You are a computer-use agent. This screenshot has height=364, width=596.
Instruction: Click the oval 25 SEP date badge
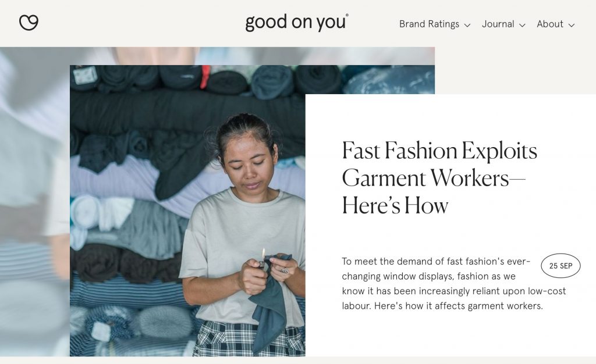click(560, 266)
